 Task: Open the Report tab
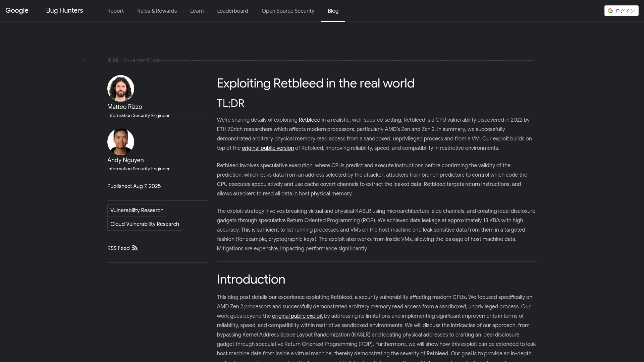click(x=115, y=11)
